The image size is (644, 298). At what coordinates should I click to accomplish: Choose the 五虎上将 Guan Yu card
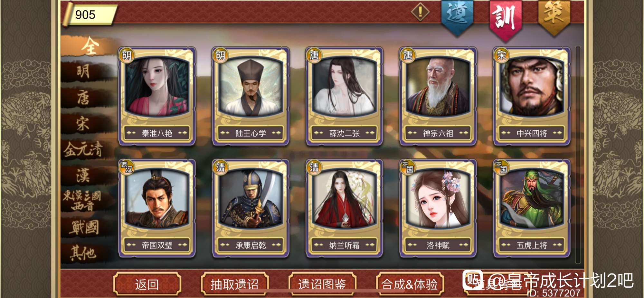pyautogui.click(x=532, y=208)
